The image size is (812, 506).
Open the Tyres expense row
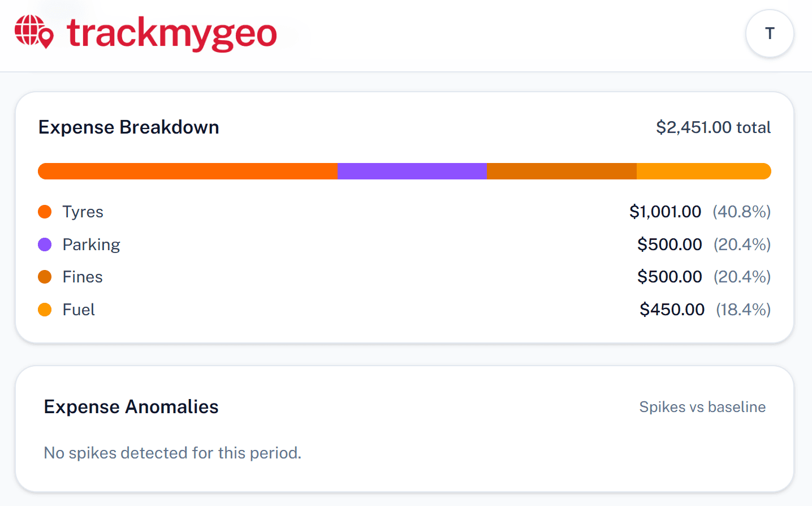83,212
